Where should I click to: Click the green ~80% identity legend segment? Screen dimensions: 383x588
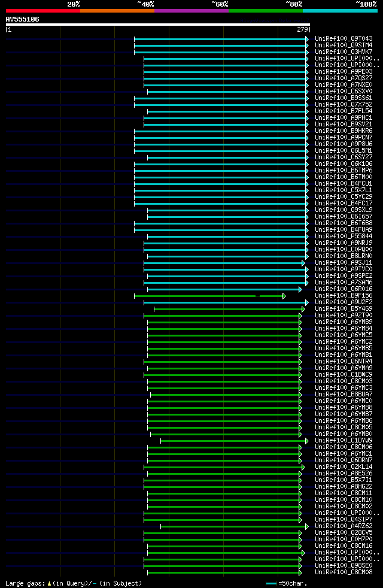click(x=266, y=11)
